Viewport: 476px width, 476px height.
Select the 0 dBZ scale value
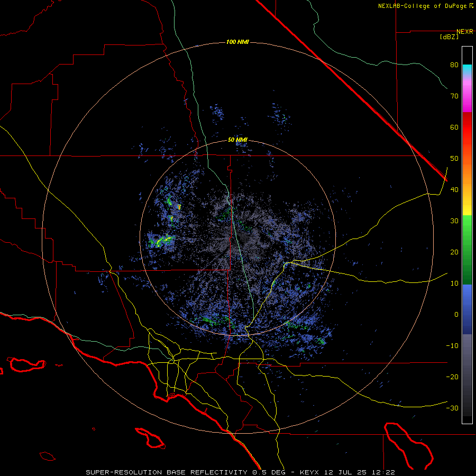[x=456, y=315]
